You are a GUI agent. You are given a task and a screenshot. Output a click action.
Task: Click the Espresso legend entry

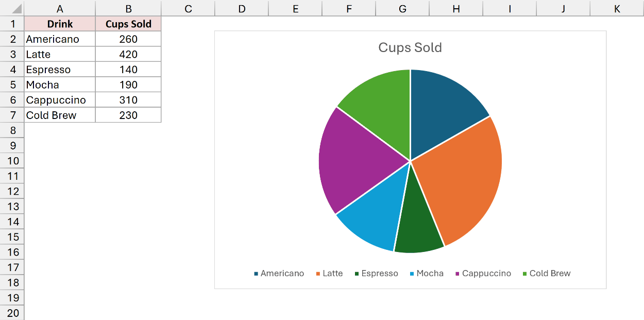(376, 274)
